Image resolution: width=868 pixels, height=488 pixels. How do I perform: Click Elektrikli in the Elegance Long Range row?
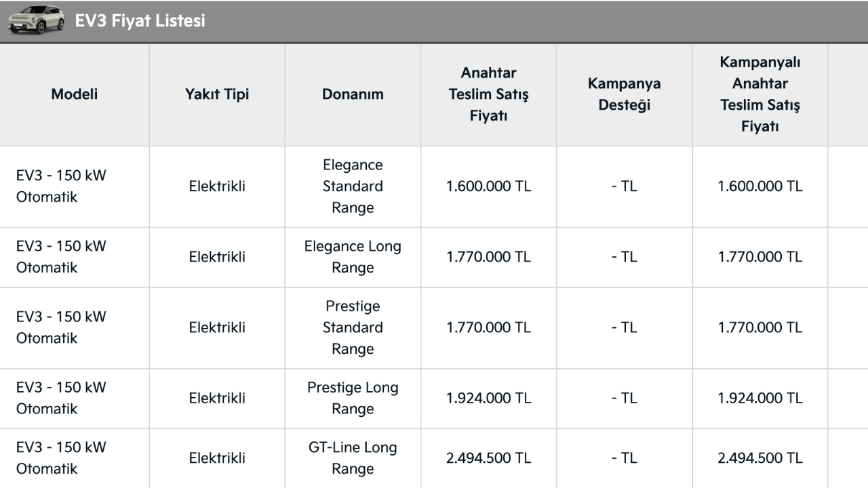pos(217,257)
